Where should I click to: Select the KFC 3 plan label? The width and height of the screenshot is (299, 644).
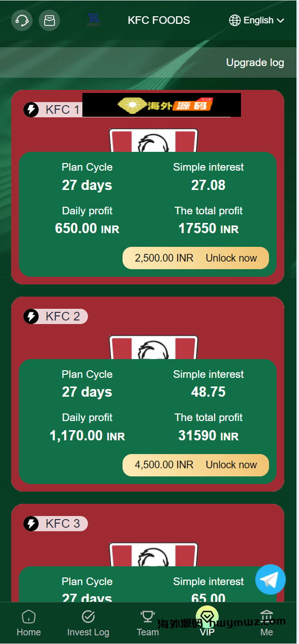pyautogui.click(x=63, y=524)
